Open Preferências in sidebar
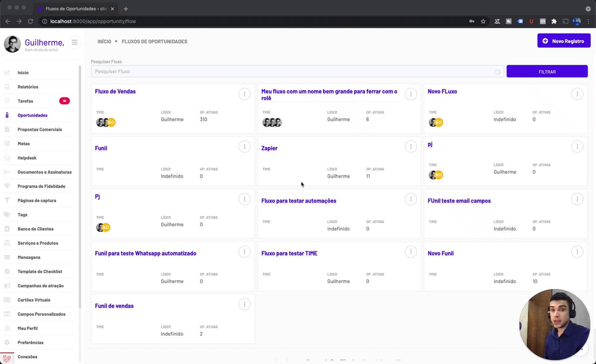The image size is (596, 364). 30,343
